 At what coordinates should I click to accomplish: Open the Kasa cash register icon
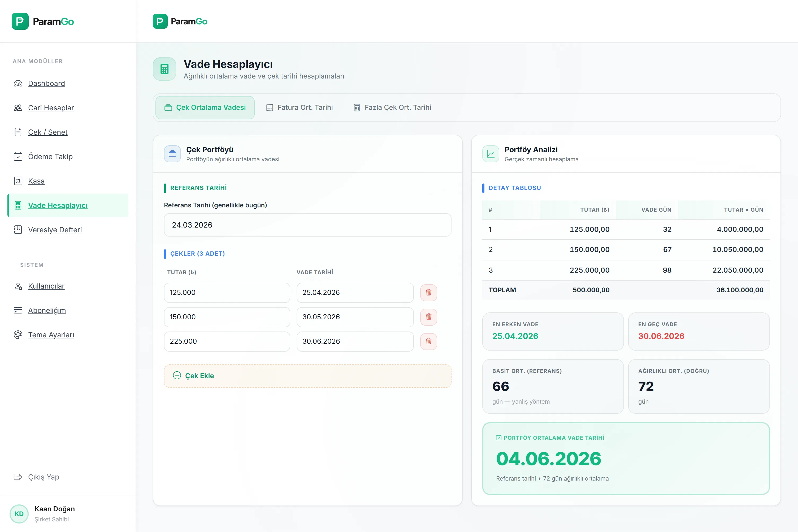tap(18, 181)
